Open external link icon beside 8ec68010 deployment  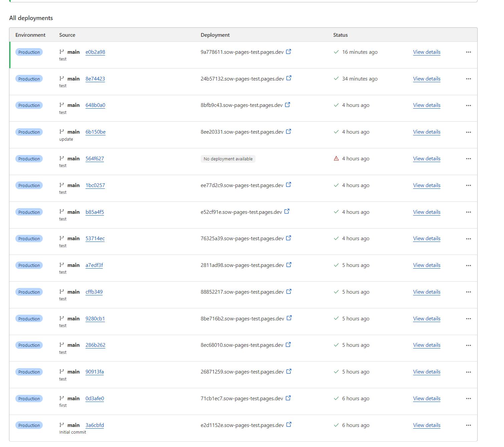click(x=288, y=344)
